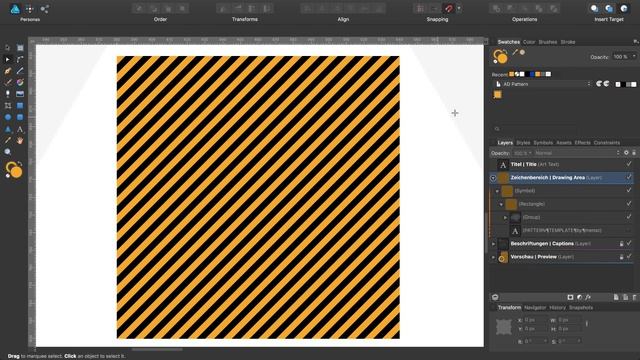This screenshot has width=640, height=360.
Task: Switch to the Brushes tab
Action: 548,42
